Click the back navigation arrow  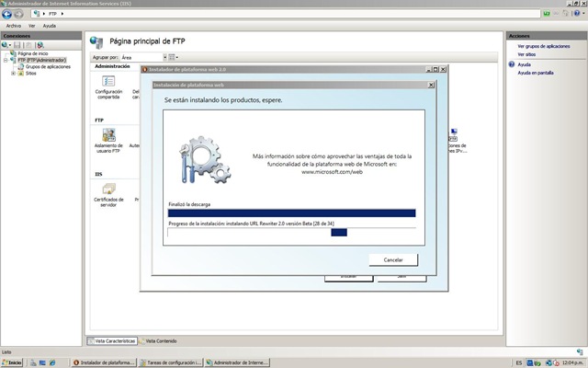point(6,14)
